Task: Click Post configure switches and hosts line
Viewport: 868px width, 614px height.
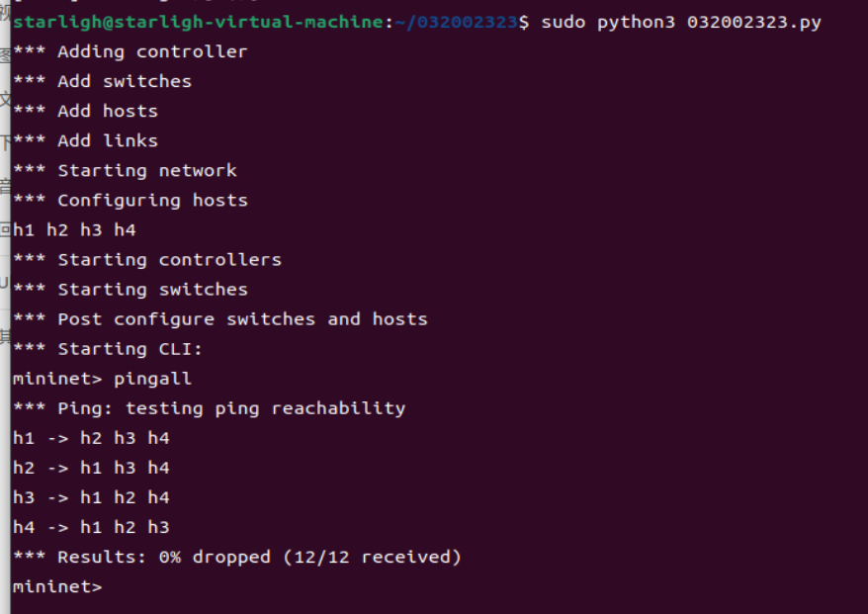Action: (220, 318)
